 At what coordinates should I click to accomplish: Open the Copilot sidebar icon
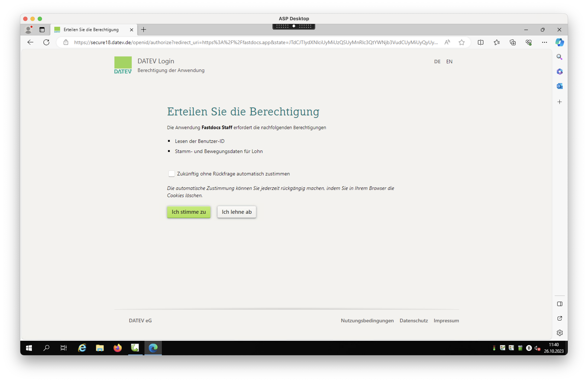pyautogui.click(x=560, y=43)
